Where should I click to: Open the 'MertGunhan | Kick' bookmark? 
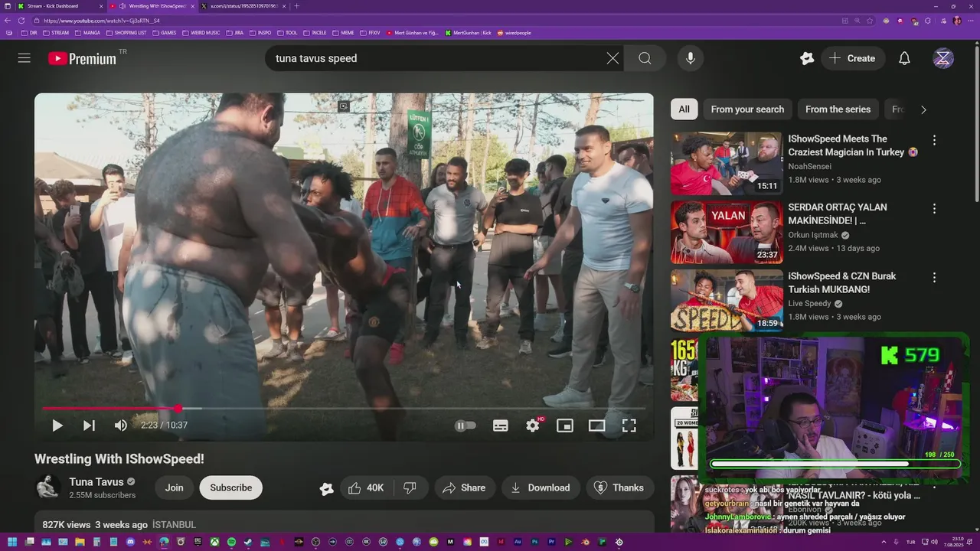[467, 33]
